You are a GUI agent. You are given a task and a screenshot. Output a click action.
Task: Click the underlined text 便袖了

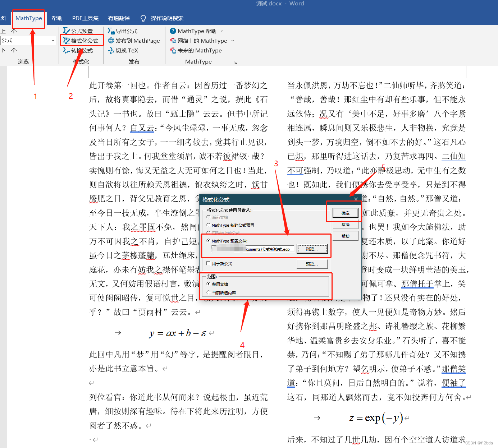pyautogui.click(x=454, y=383)
